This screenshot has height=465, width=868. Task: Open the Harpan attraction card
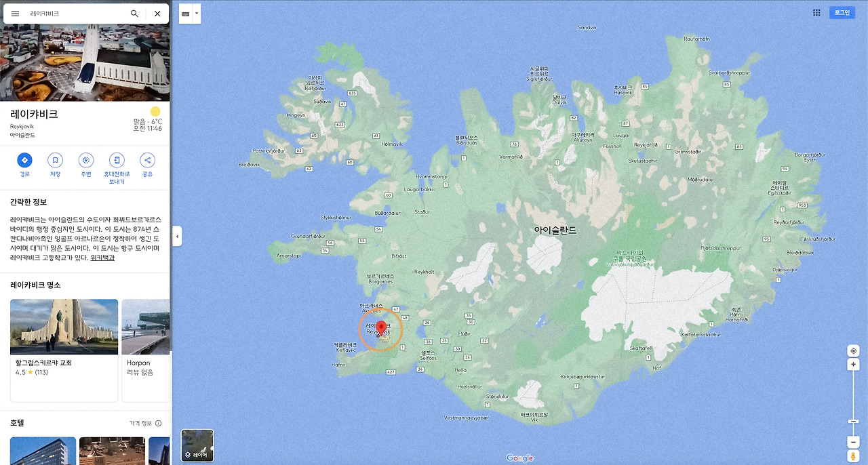coord(146,350)
